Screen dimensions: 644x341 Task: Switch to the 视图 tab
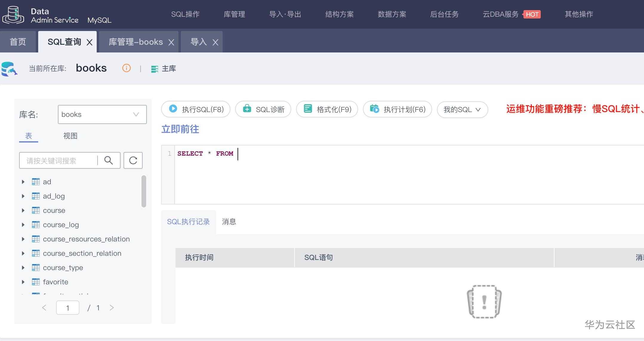(x=70, y=136)
